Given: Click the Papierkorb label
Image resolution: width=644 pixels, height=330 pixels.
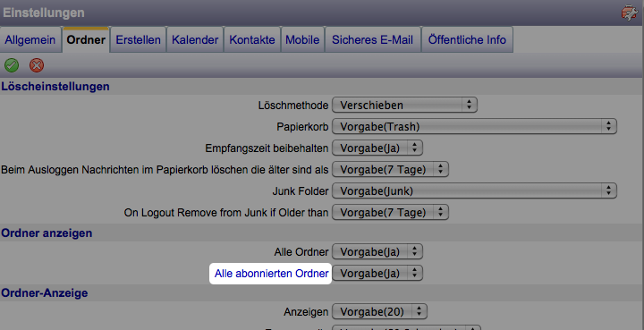Looking at the screenshot, I should pyautogui.click(x=302, y=127).
